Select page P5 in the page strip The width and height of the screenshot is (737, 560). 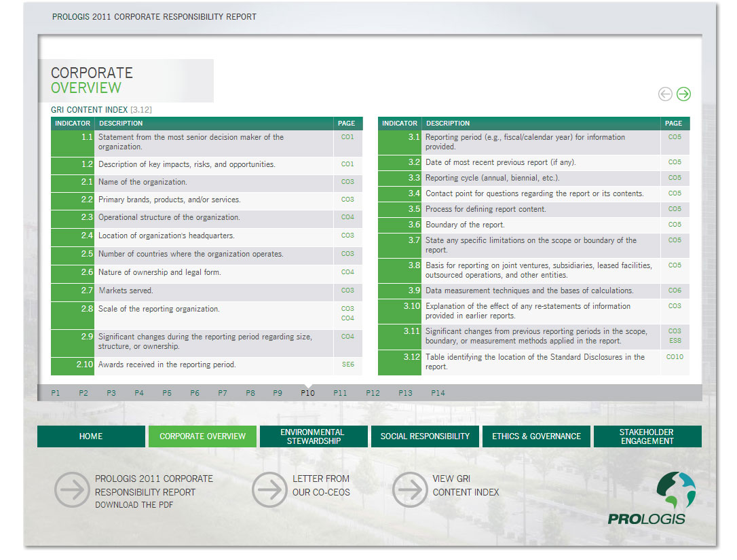coord(167,393)
